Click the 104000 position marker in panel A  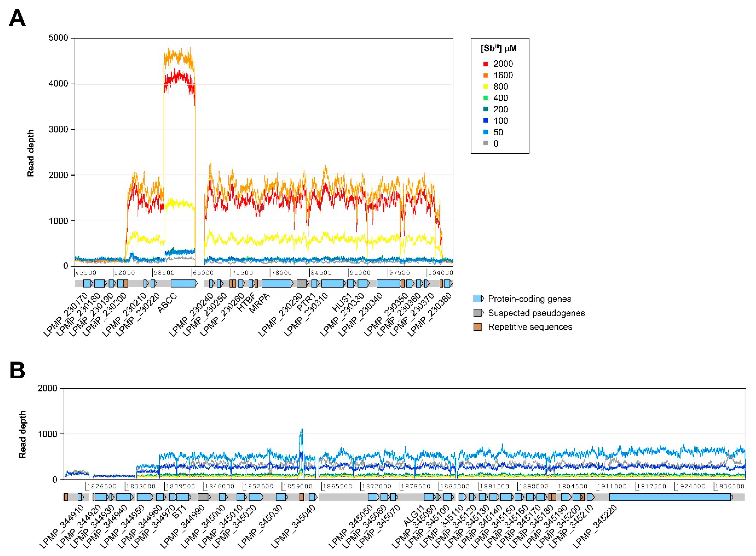pyautogui.click(x=440, y=273)
